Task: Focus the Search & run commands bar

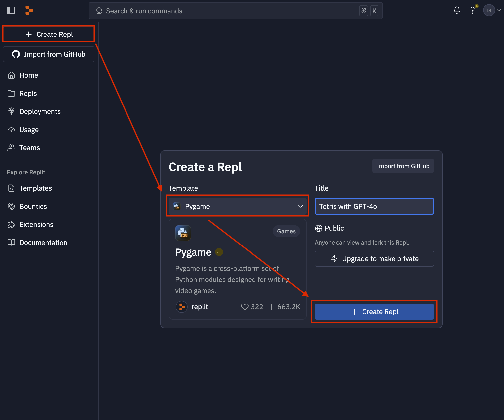Action: click(x=224, y=11)
